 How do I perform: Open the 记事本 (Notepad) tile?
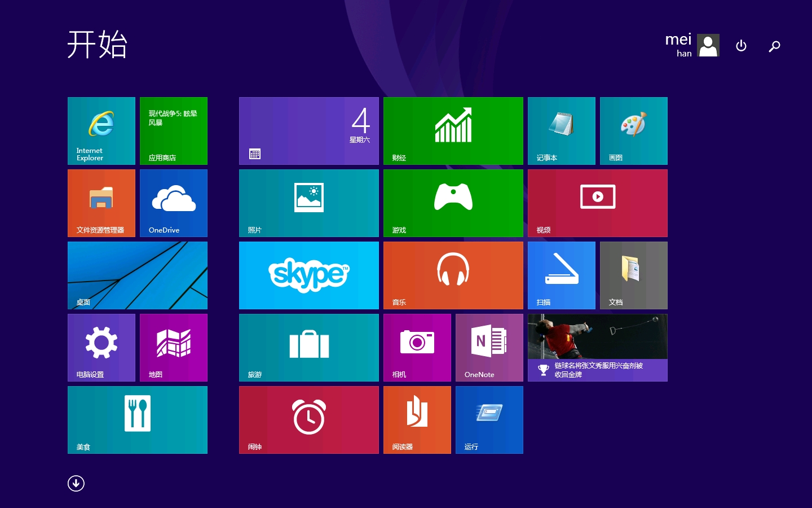[x=561, y=130]
